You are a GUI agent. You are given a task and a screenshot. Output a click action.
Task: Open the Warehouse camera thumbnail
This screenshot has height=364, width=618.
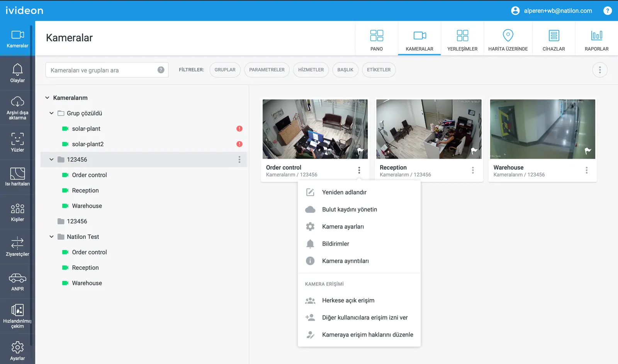pos(542,129)
